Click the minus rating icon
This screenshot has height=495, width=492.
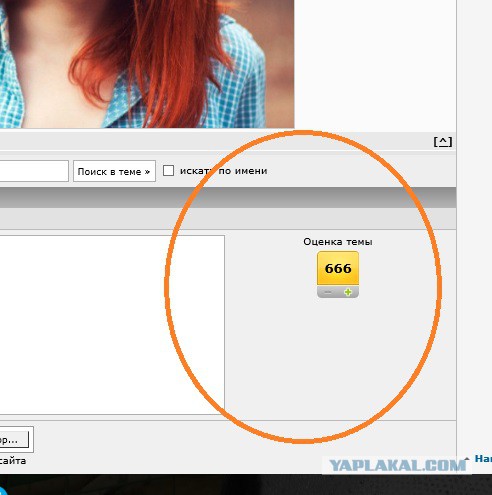coord(328,292)
